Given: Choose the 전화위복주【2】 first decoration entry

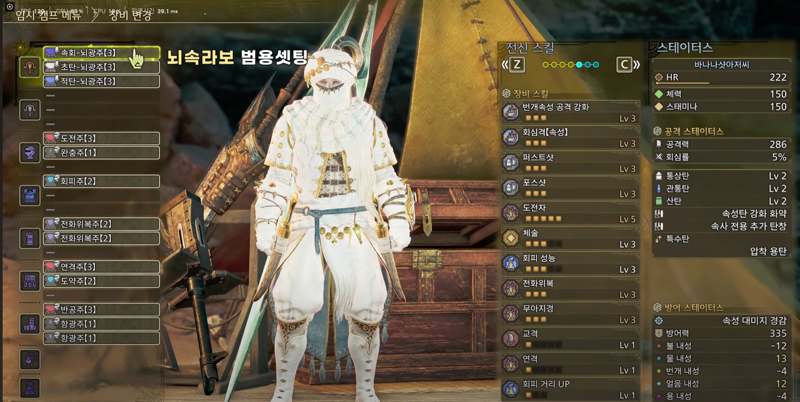Looking at the screenshot, I should coord(102,224).
